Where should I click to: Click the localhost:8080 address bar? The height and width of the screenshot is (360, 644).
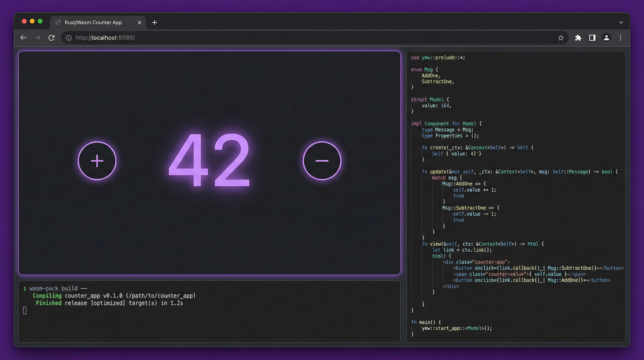coord(300,38)
